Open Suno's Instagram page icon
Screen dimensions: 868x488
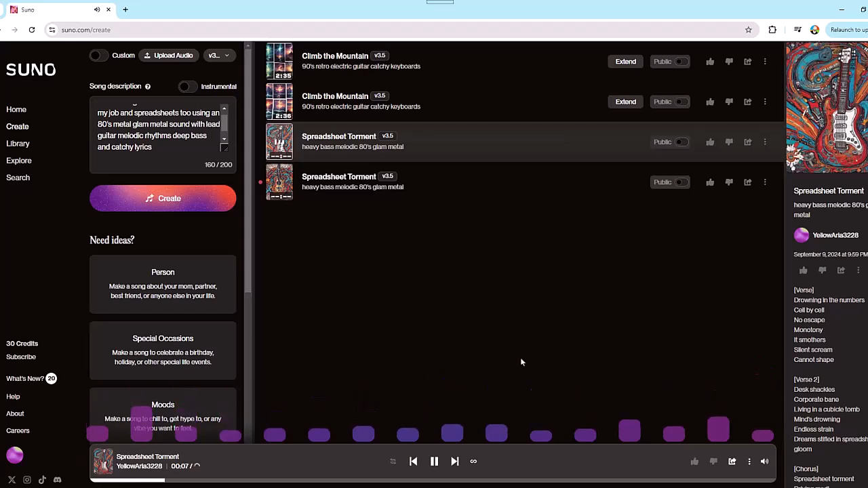pyautogui.click(x=27, y=480)
